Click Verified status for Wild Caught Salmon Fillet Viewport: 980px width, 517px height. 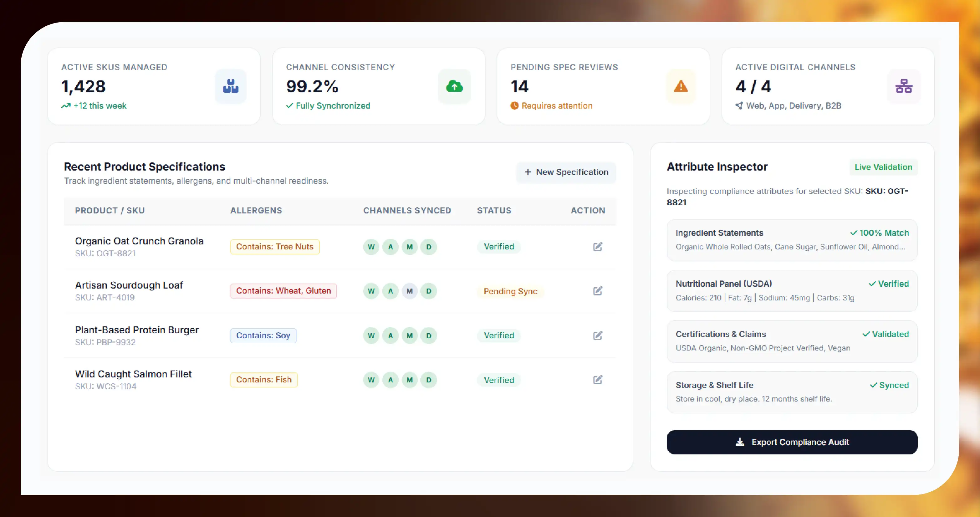pyautogui.click(x=499, y=380)
